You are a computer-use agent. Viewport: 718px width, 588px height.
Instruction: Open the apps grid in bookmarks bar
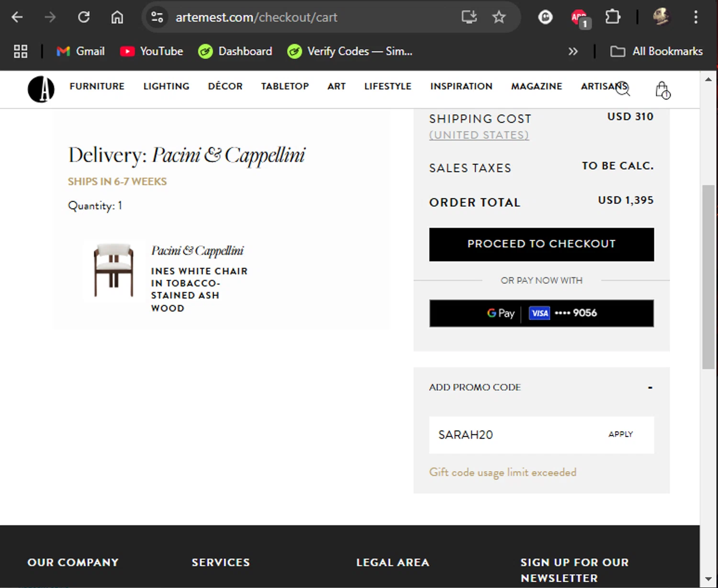click(21, 51)
